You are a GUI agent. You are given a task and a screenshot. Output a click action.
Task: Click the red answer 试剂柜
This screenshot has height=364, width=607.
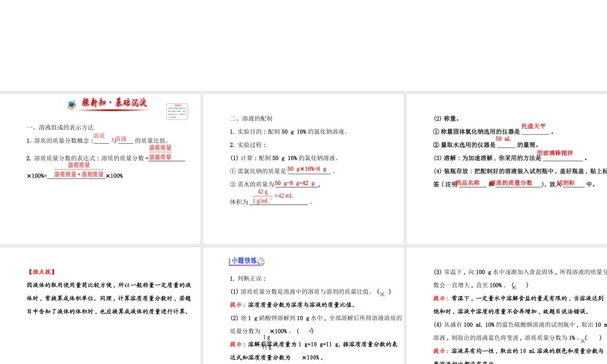566,183
